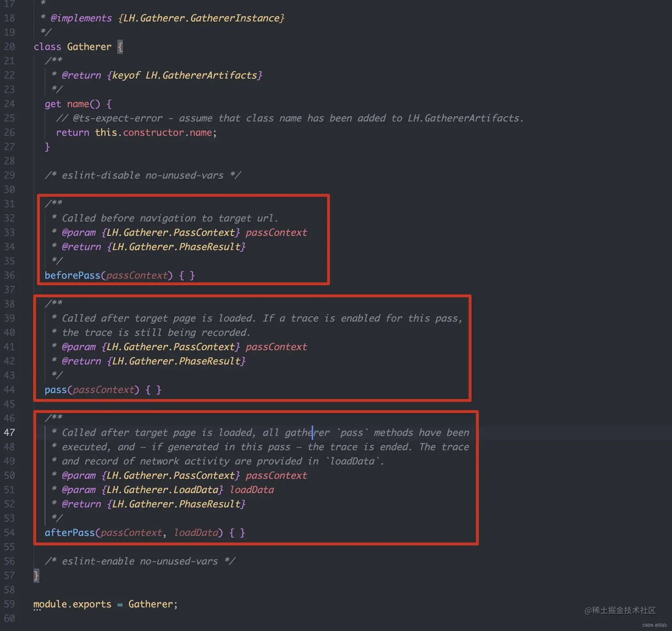
Task: Click '@param' tag on line 33
Action: (x=79, y=233)
